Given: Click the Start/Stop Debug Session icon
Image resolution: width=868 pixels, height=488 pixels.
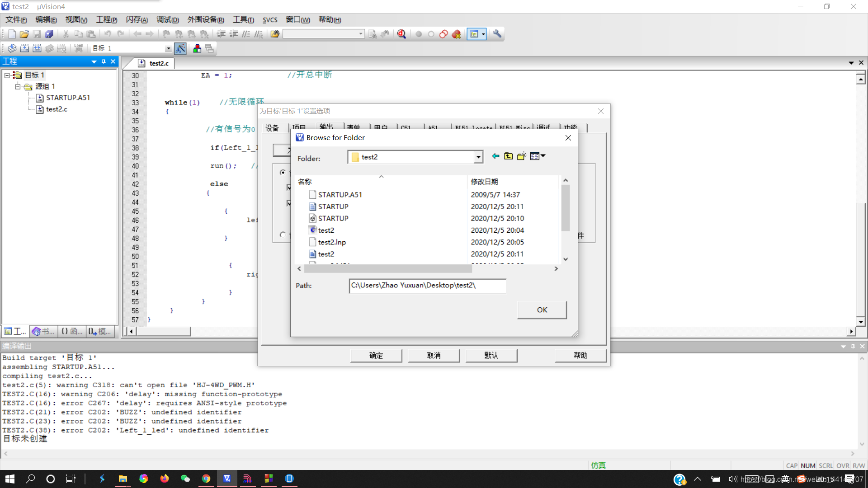Looking at the screenshot, I should pyautogui.click(x=401, y=34).
